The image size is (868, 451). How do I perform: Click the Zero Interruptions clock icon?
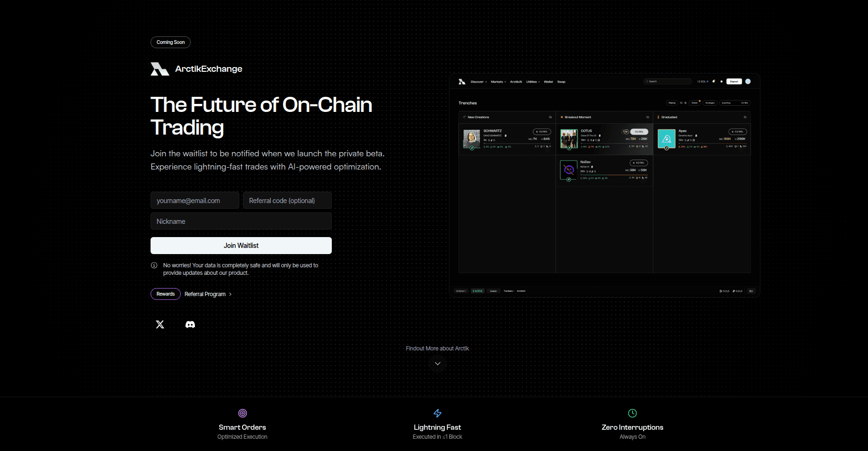pyautogui.click(x=632, y=413)
